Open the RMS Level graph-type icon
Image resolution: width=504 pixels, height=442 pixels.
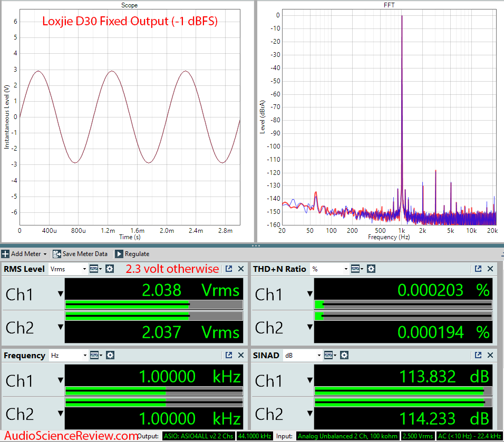(95, 269)
